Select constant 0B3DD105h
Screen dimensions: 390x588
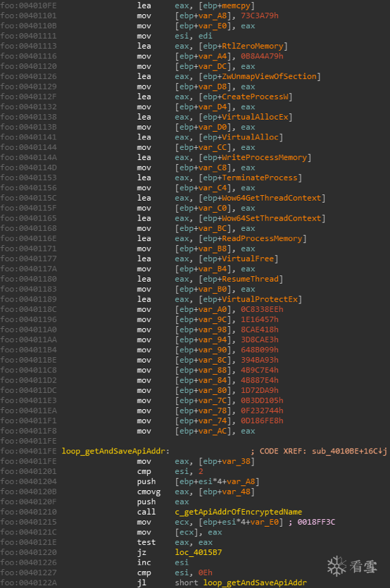pos(262,401)
